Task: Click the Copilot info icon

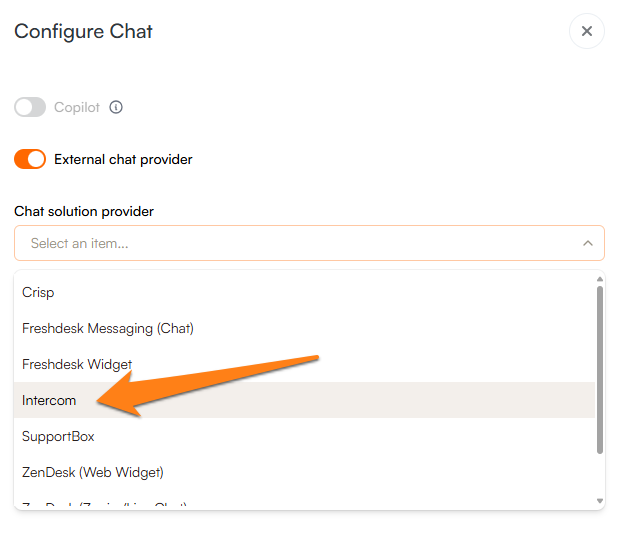Action: click(x=116, y=107)
